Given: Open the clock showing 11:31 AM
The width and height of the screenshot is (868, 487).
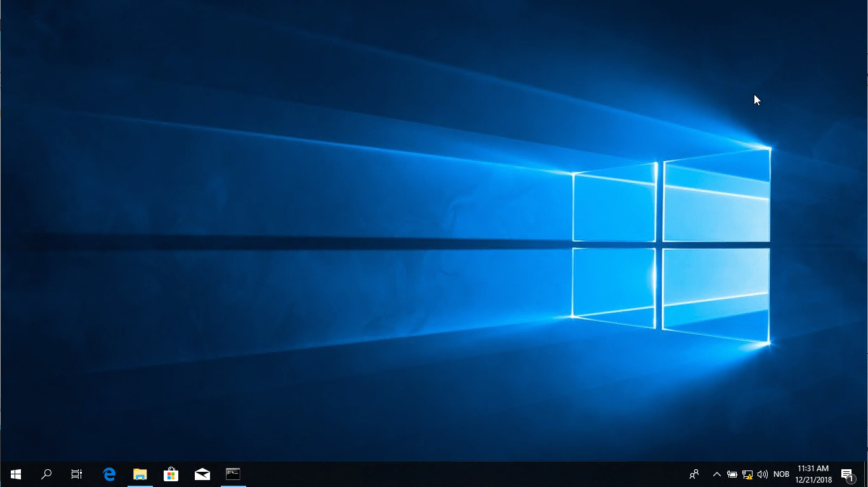Looking at the screenshot, I should click(813, 469).
